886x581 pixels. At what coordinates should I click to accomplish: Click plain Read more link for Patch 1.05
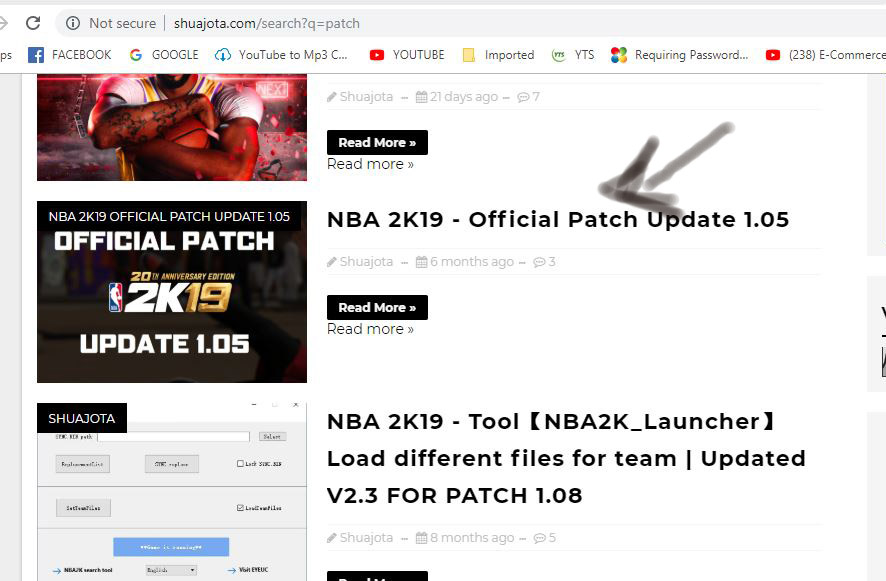pos(370,329)
